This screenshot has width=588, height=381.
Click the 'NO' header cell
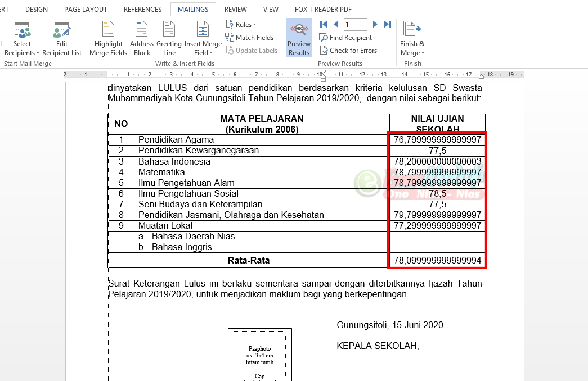121,124
